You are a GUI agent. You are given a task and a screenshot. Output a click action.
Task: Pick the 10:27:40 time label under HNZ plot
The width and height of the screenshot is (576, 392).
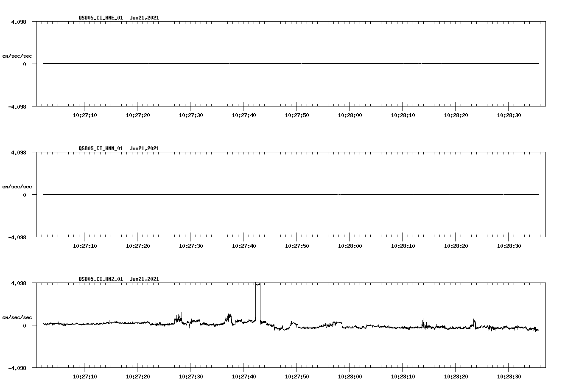pos(244,377)
